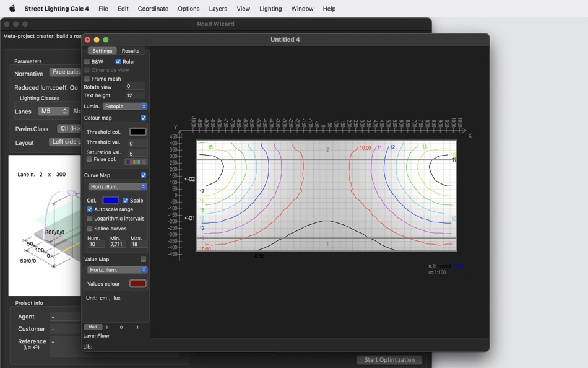
Task: Zoom the Untitled 4 window
Action: 106,40
